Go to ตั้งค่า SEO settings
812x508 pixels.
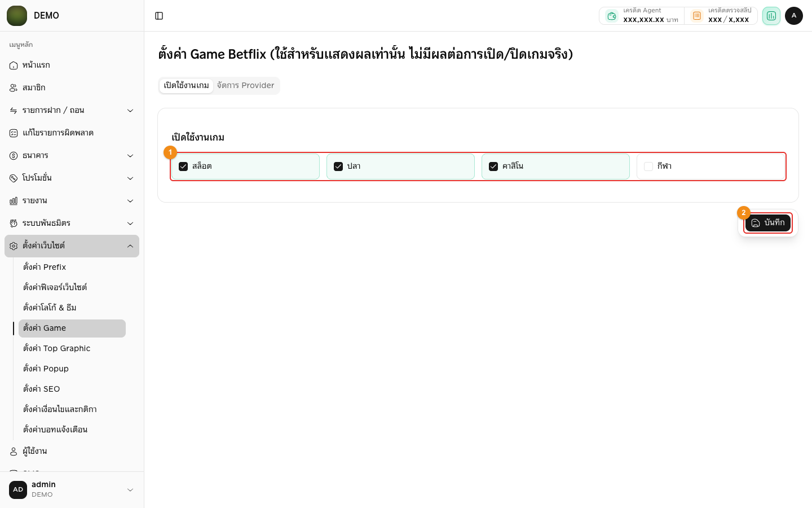tap(72, 389)
